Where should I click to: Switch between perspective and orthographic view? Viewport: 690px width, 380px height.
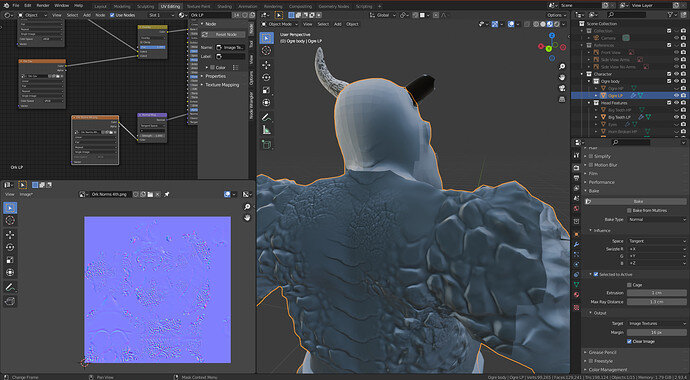click(x=562, y=99)
